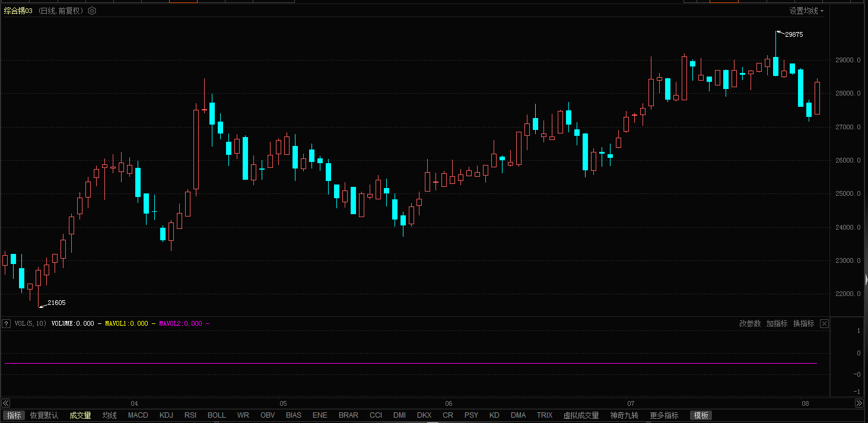
Task: Switch to the RSI indicator
Action: (x=190, y=415)
